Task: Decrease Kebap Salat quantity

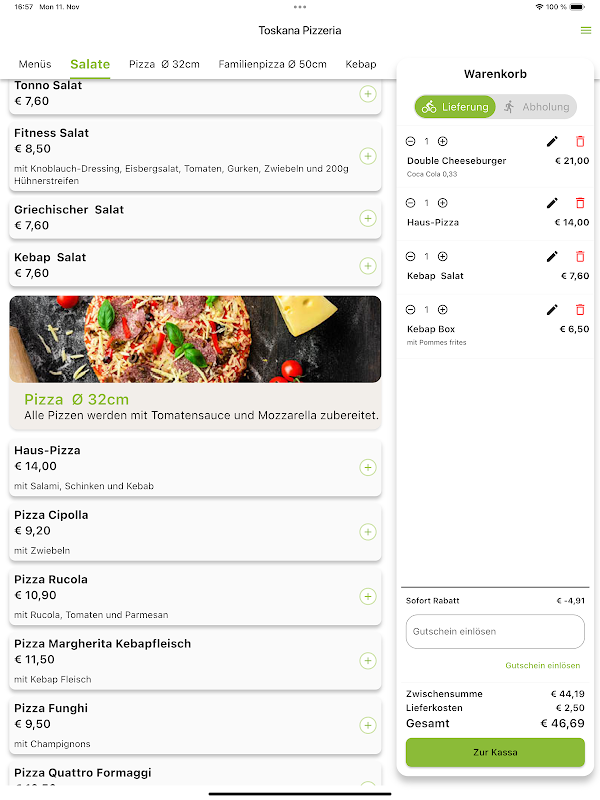Action: click(411, 256)
